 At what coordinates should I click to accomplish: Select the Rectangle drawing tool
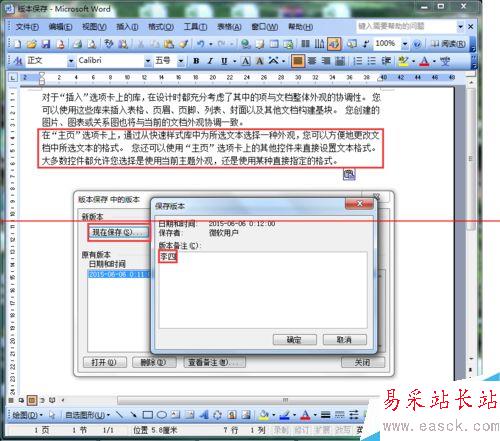point(148,415)
